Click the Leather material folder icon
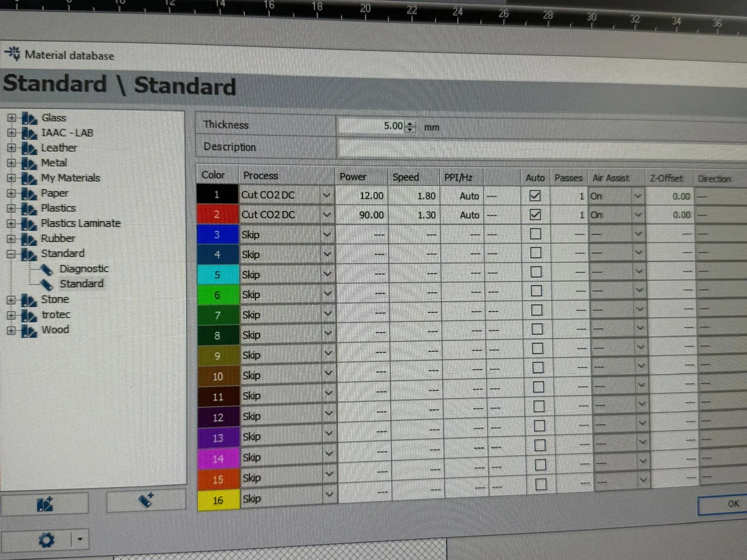 (29, 148)
